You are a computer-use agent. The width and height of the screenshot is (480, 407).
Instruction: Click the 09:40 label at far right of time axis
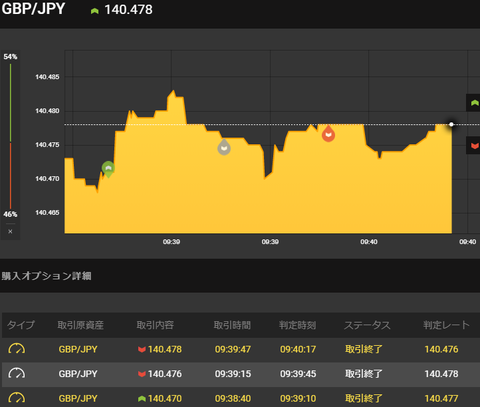[x=467, y=242]
